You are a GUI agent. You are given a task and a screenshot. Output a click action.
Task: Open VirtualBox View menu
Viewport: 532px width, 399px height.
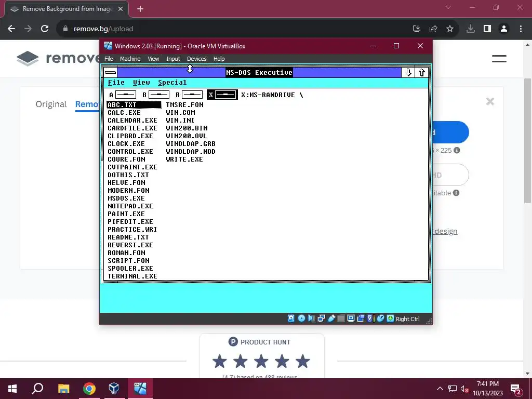[x=153, y=59]
